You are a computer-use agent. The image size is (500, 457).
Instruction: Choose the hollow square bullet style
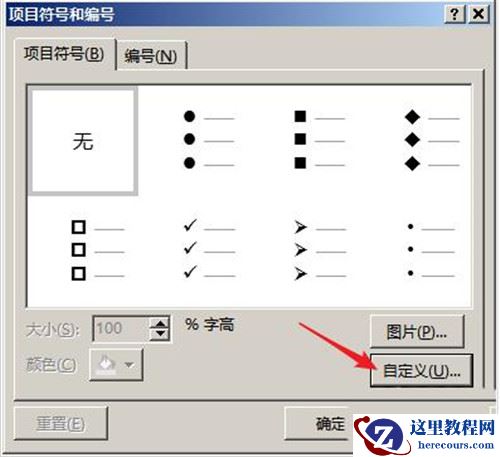click(x=98, y=250)
